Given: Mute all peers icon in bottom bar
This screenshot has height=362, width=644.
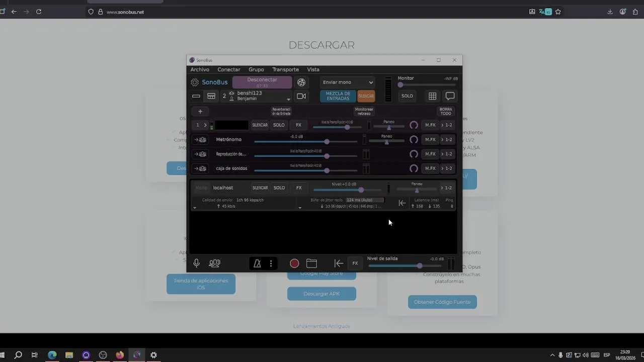Looking at the screenshot, I should coord(214,263).
